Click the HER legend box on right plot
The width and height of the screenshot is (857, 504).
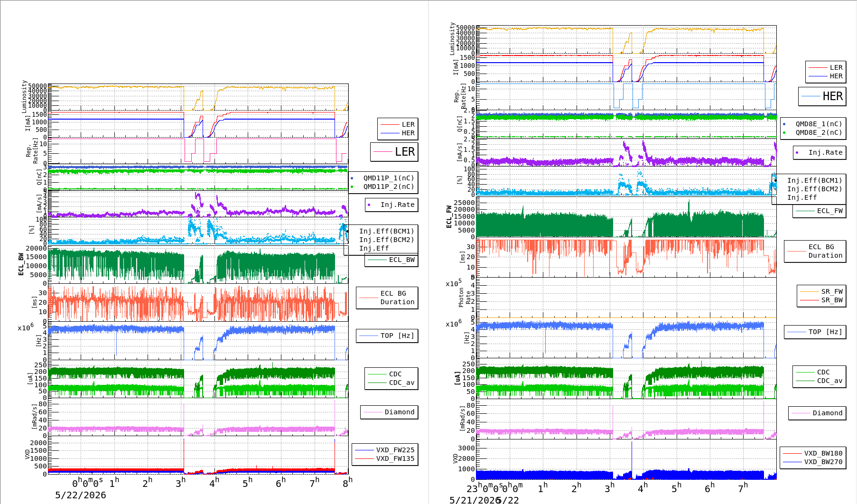click(822, 96)
